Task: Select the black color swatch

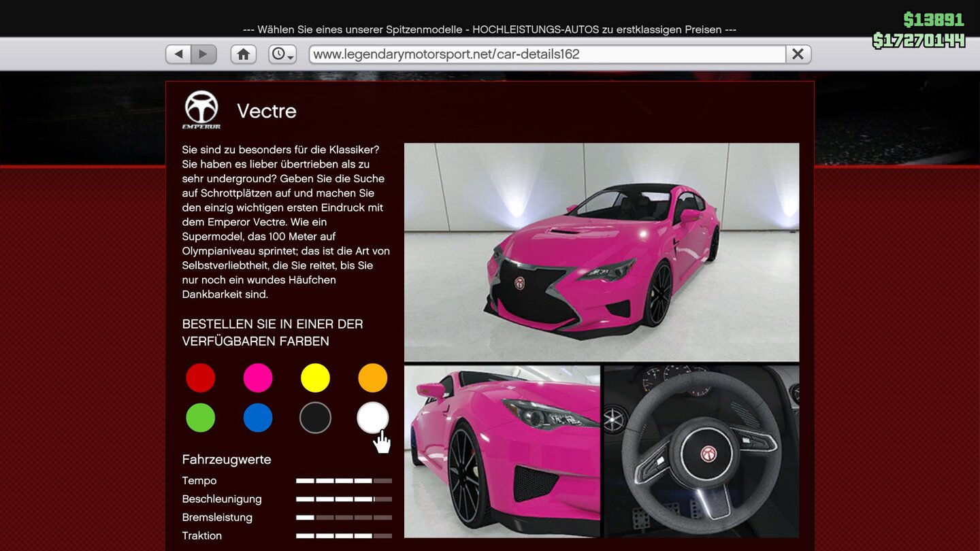Action: tap(315, 418)
